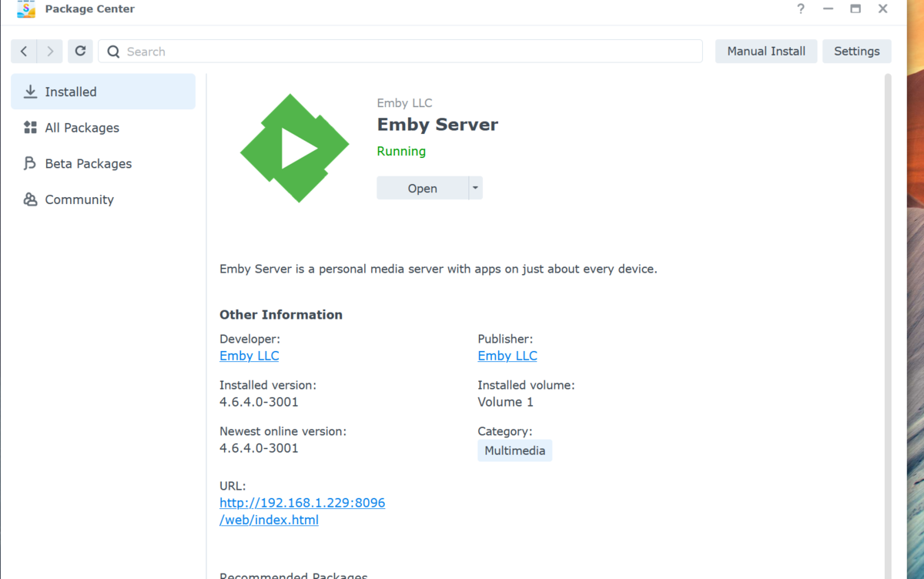Click the Emby Server logo

(x=294, y=149)
